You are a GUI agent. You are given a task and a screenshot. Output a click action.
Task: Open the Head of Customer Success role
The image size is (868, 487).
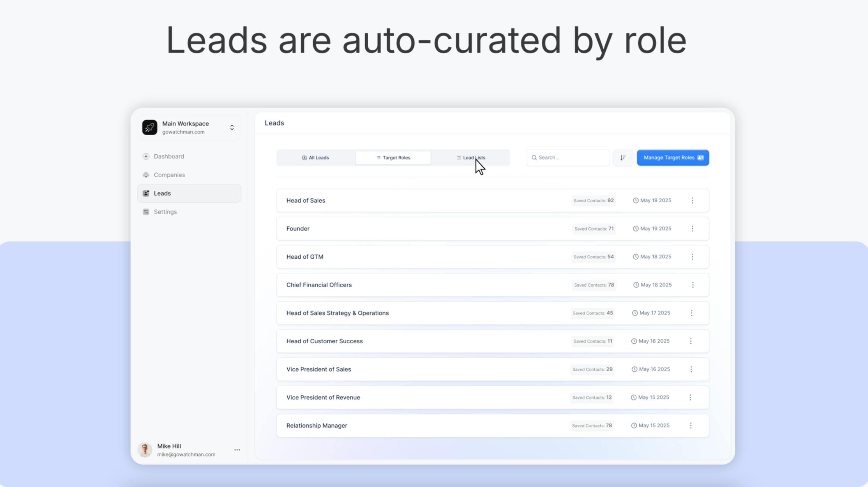pyautogui.click(x=493, y=341)
